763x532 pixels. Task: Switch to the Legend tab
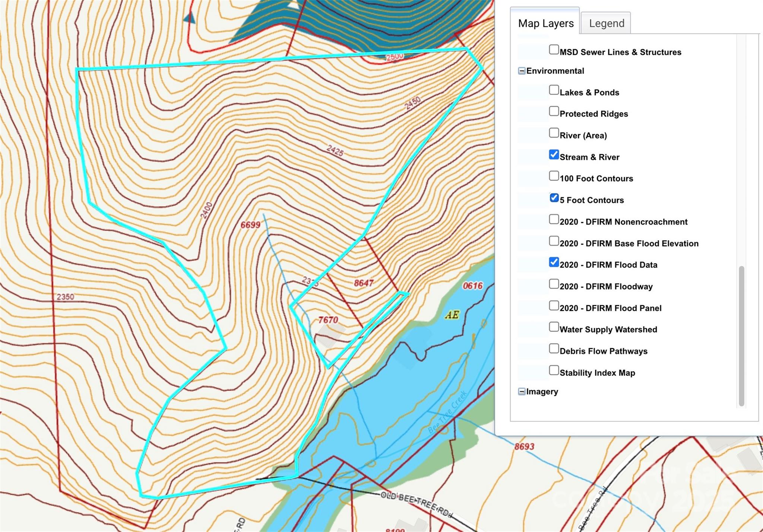click(x=606, y=23)
